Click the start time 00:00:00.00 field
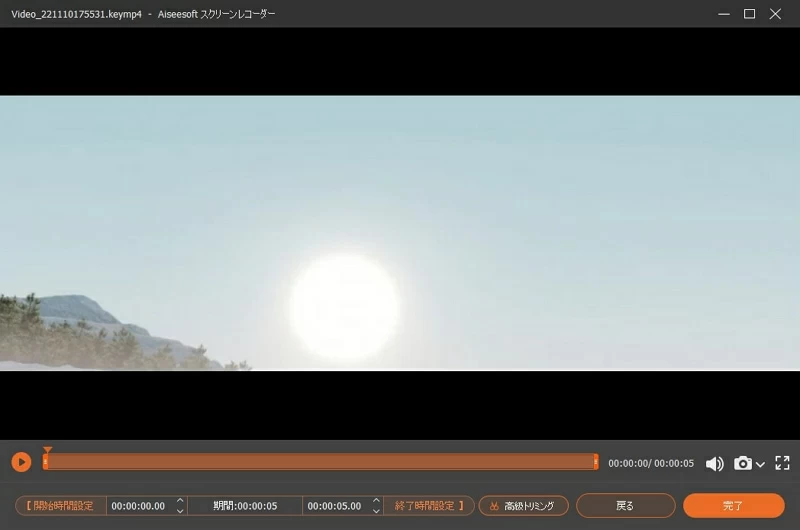 (x=138, y=506)
